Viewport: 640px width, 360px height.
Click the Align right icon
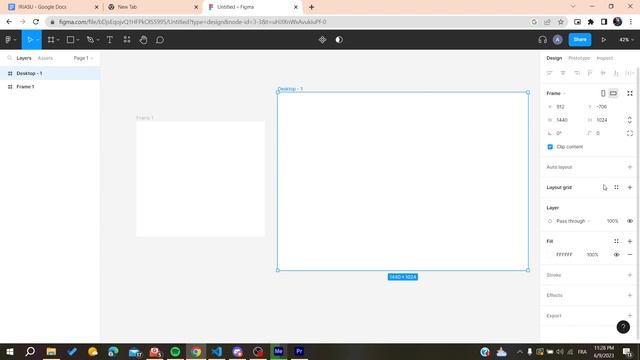tap(576, 73)
